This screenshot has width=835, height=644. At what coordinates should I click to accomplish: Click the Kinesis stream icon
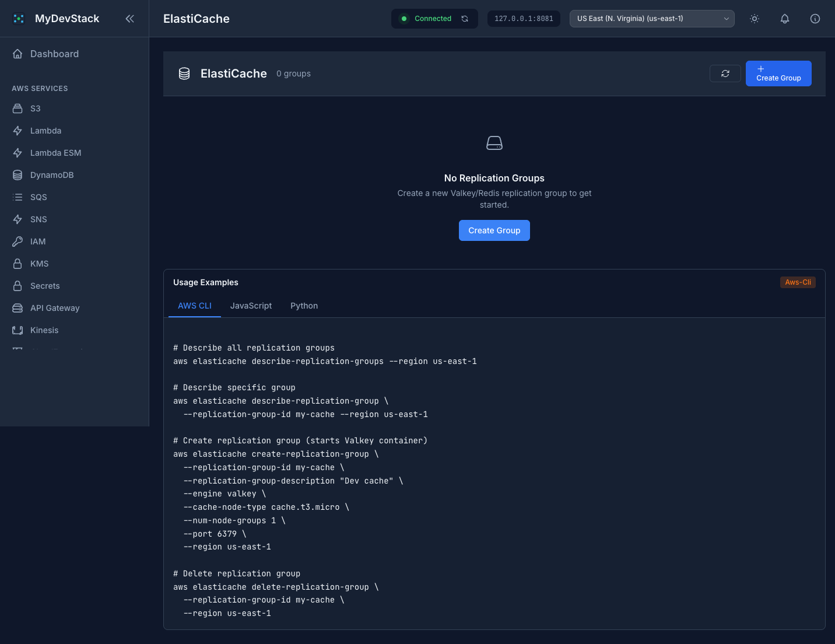17,330
